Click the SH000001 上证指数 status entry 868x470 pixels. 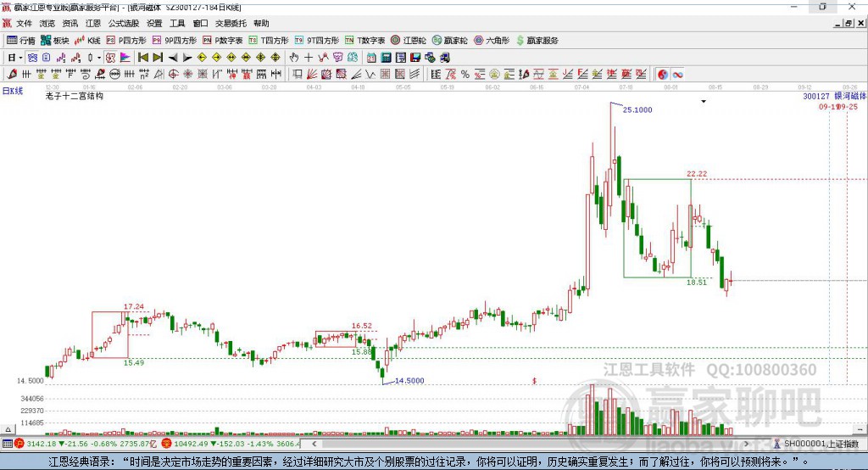(x=817, y=444)
